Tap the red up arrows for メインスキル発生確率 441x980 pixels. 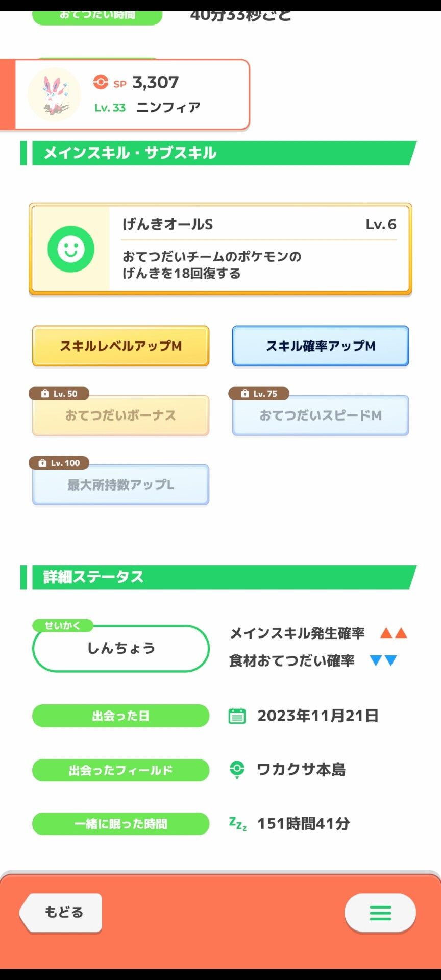pos(394,633)
